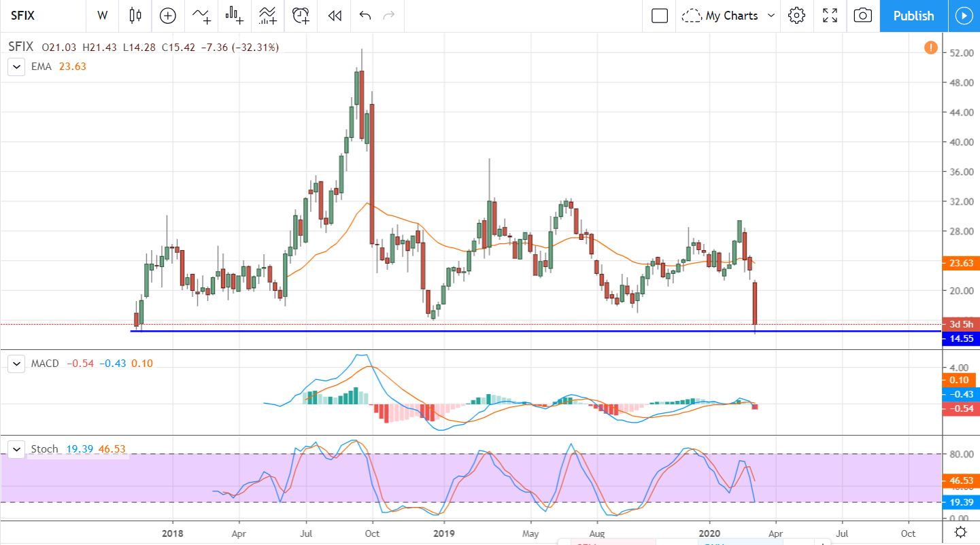Viewport: 980px width, 545px height.
Task: Click the play icon next to Publish
Action: [964, 16]
